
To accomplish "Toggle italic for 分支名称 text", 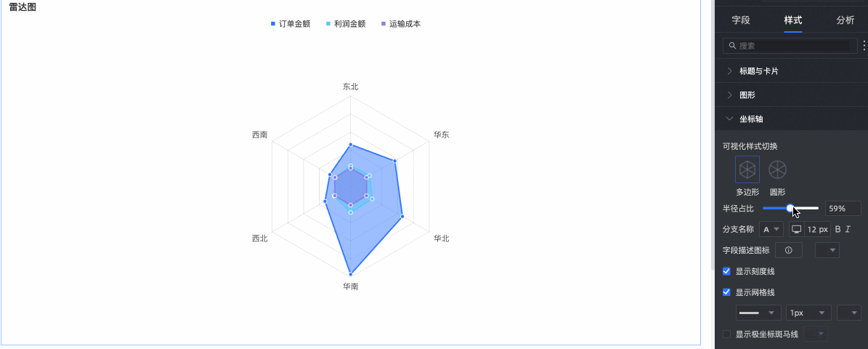I will coord(848,229).
